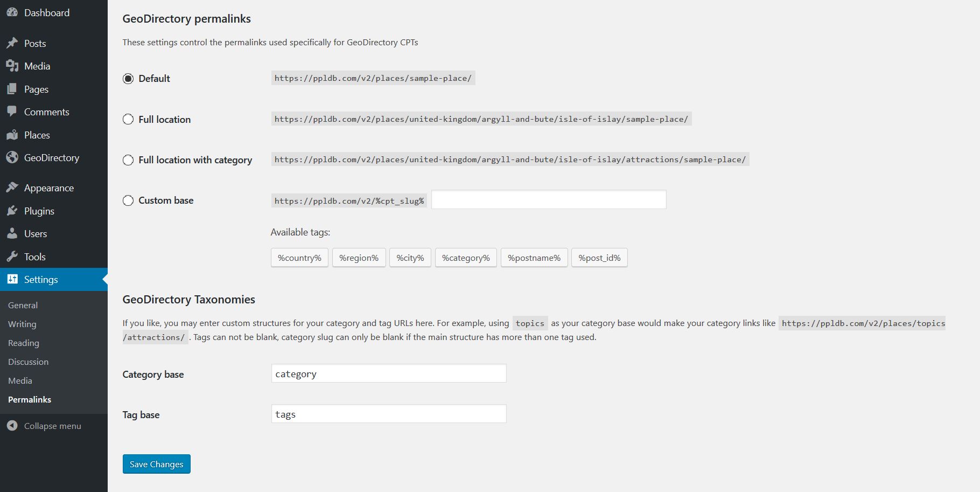Select Full location with category option

pos(128,160)
